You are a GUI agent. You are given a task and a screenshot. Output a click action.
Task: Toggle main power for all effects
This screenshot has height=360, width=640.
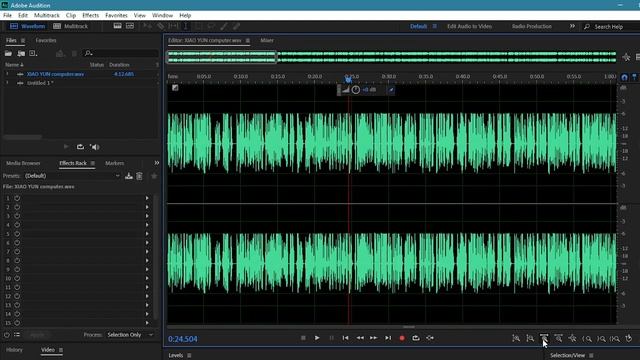tap(7, 335)
